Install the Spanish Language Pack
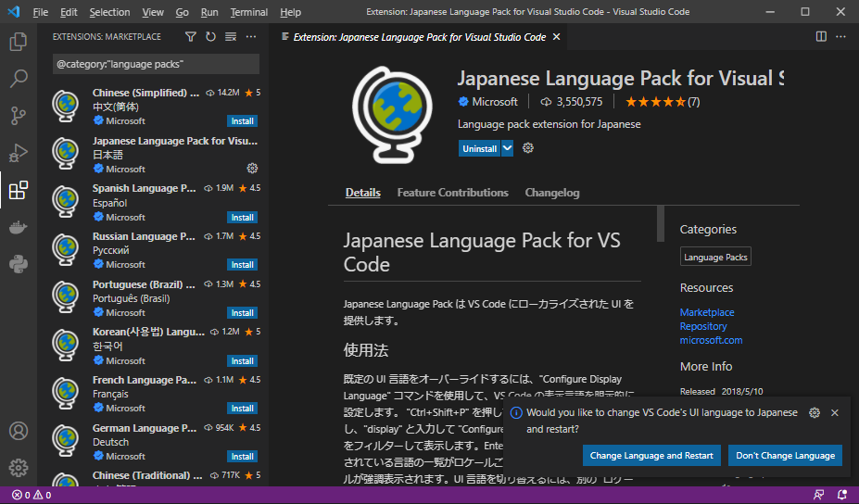Screen dimensions: 859x504 [x=242, y=218]
